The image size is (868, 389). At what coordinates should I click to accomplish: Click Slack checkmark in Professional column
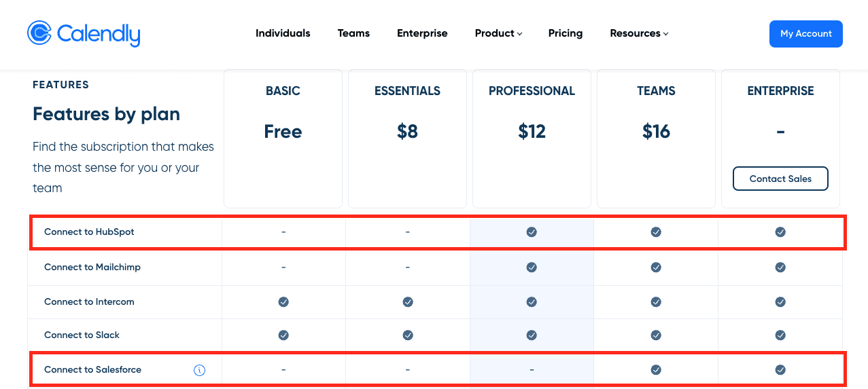coord(532,335)
